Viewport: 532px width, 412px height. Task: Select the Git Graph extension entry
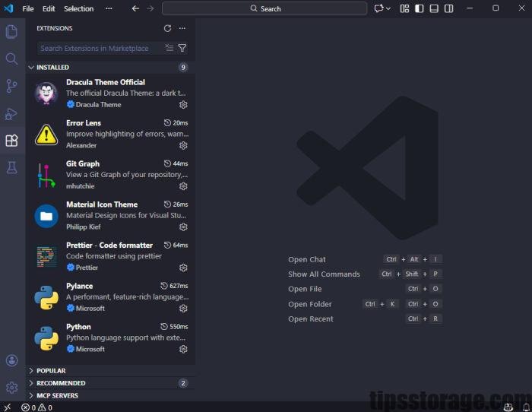pyautogui.click(x=110, y=175)
